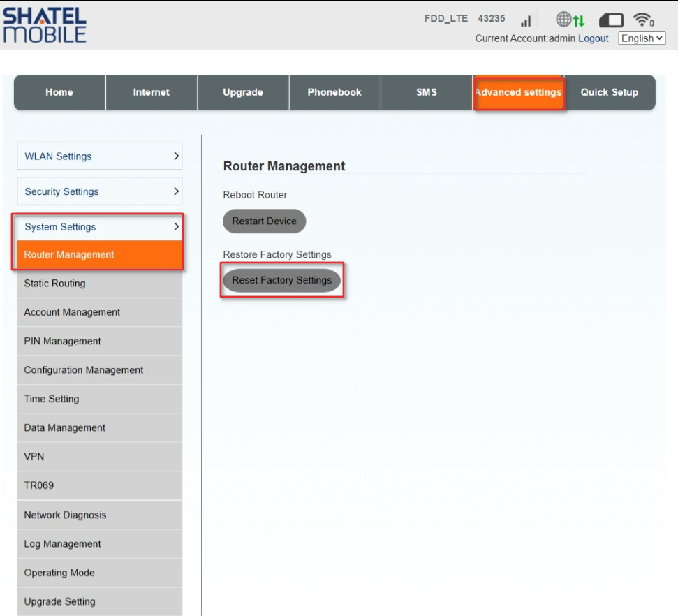
Task: Click the FDD_LTE network type text
Action: [445, 19]
